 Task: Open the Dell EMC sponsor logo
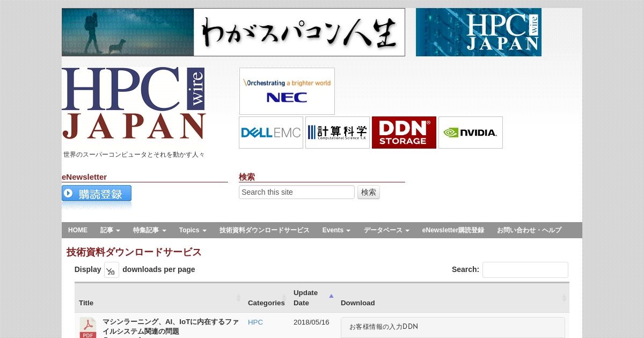coord(271,133)
